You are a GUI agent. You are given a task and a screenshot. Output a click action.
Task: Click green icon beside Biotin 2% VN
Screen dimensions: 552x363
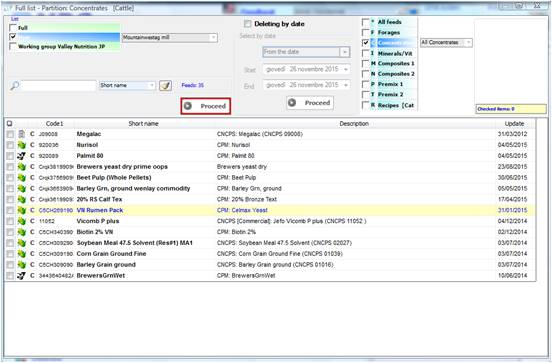click(x=21, y=232)
